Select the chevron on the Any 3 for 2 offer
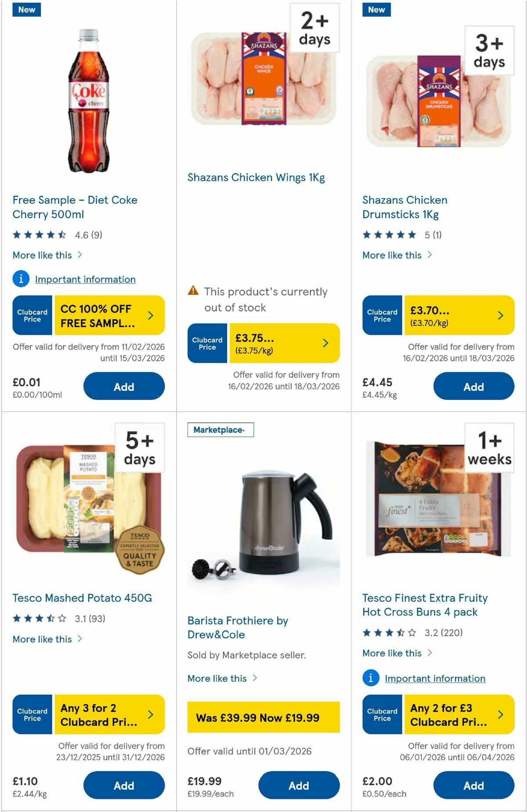Screen dimensions: 527x812 150,714
